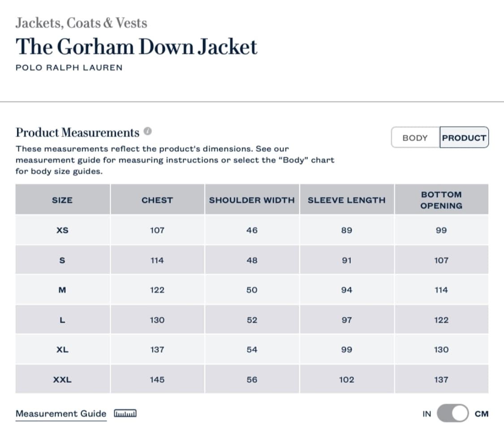Select the XXL size row label
504x429 pixels.
click(62, 379)
